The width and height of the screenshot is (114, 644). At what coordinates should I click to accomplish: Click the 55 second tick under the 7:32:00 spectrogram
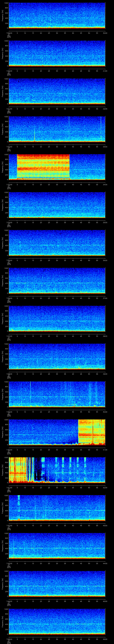pyautogui.click(x=97, y=147)
